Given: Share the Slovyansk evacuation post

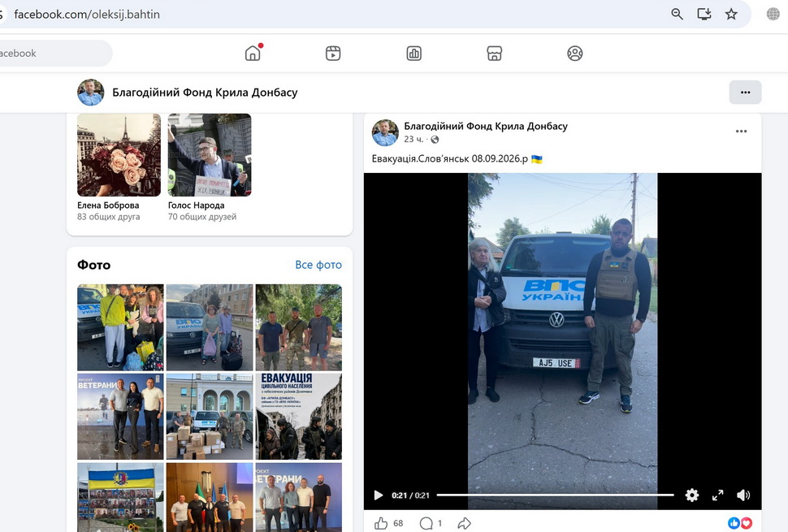Looking at the screenshot, I should click(x=465, y=523).
